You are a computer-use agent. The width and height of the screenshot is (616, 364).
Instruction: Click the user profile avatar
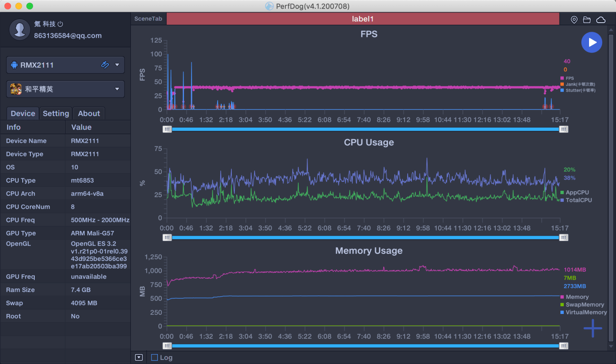[20, 30]
